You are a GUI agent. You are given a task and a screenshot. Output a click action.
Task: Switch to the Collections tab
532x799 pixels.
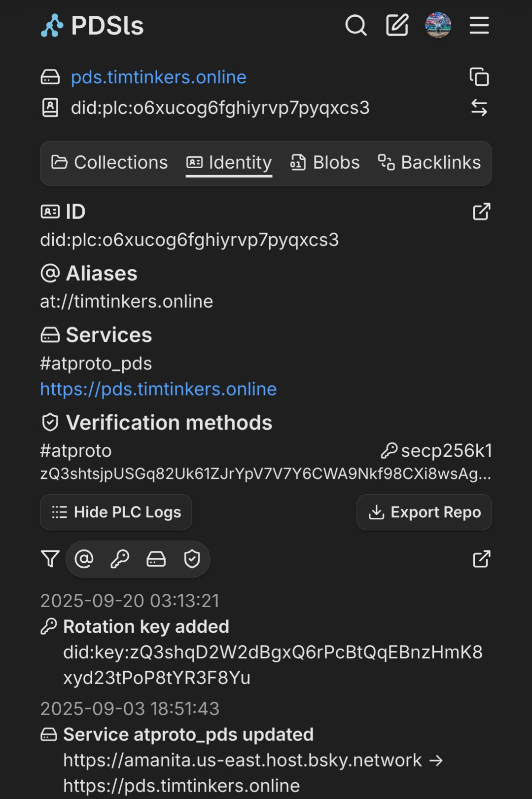pyautogui.click(x=109, y=163)
